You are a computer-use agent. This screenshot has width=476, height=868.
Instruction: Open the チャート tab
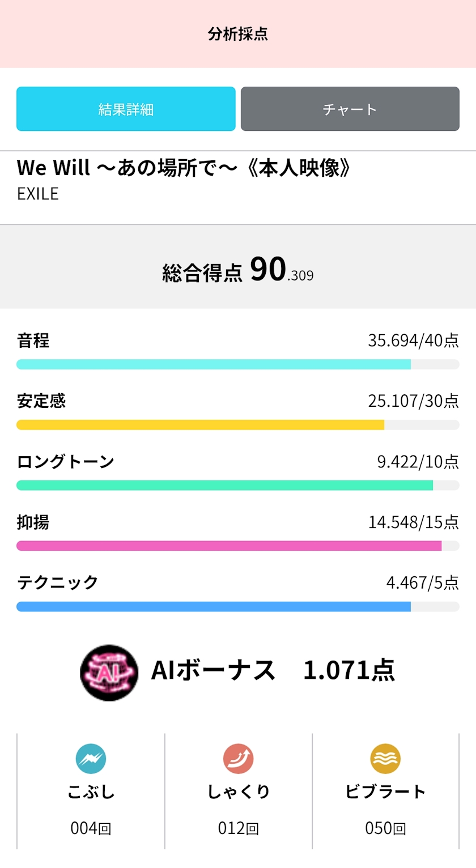pyautogui.click(x=350, y=109)
